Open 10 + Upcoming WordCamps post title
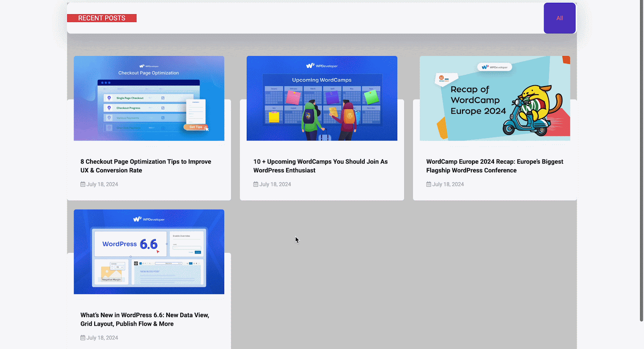 point(320,166)
